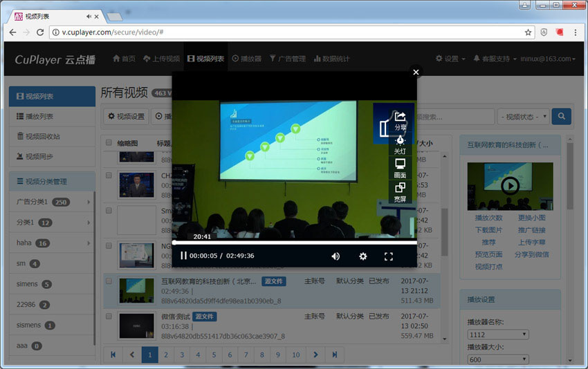This screenshot has height=369, width=588.
Task: Click the blue search button
Action: tap(562, 117)
